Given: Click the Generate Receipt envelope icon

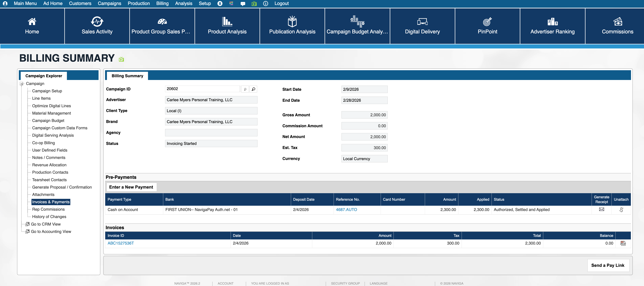Looking at the screenshot, I should (602, 209).
